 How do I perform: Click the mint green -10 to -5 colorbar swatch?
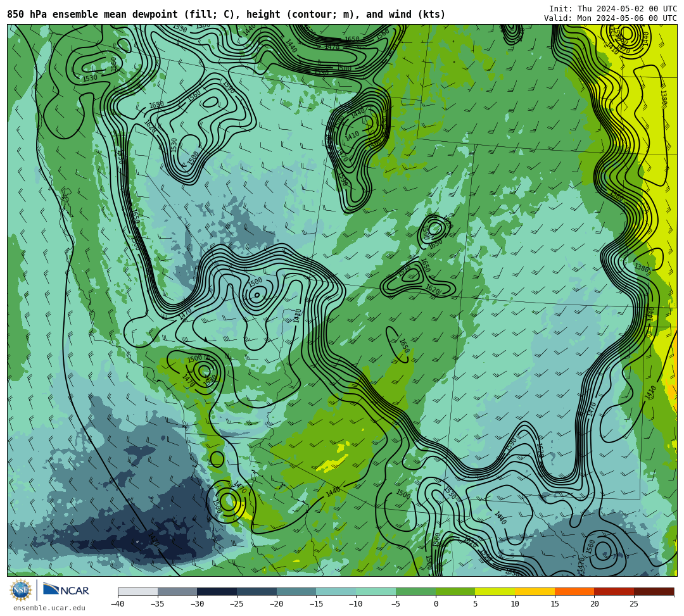[x=376, y=591]
